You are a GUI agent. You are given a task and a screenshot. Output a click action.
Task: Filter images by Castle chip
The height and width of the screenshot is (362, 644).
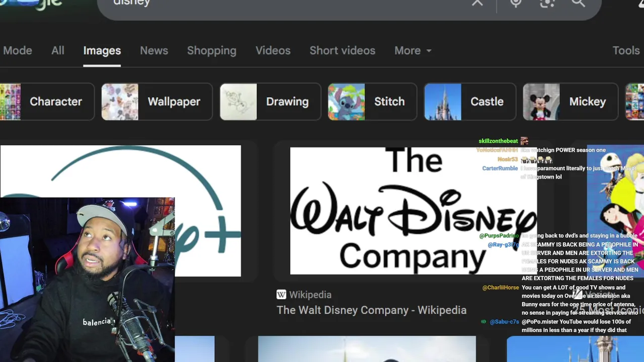pyautogui.click(x=470, y=102)
